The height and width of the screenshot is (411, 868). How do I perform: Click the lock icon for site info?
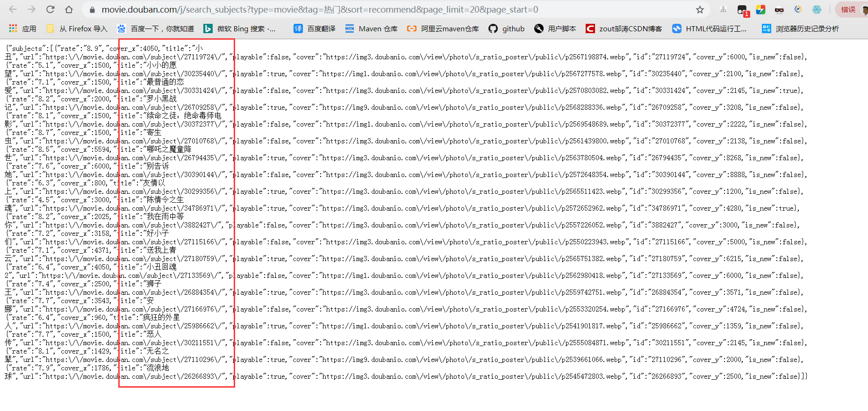(92, 10)
